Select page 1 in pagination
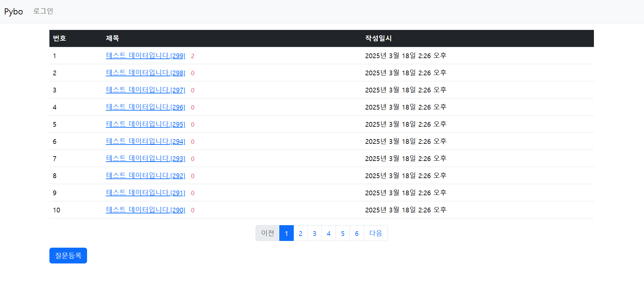Viewport: 644px width, 289px height. 286,233
